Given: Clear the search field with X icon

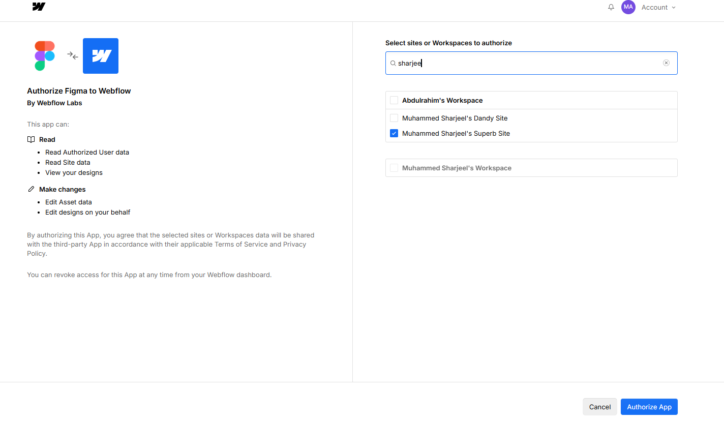Looking at the screenshot, I should (x=666, y=63).
